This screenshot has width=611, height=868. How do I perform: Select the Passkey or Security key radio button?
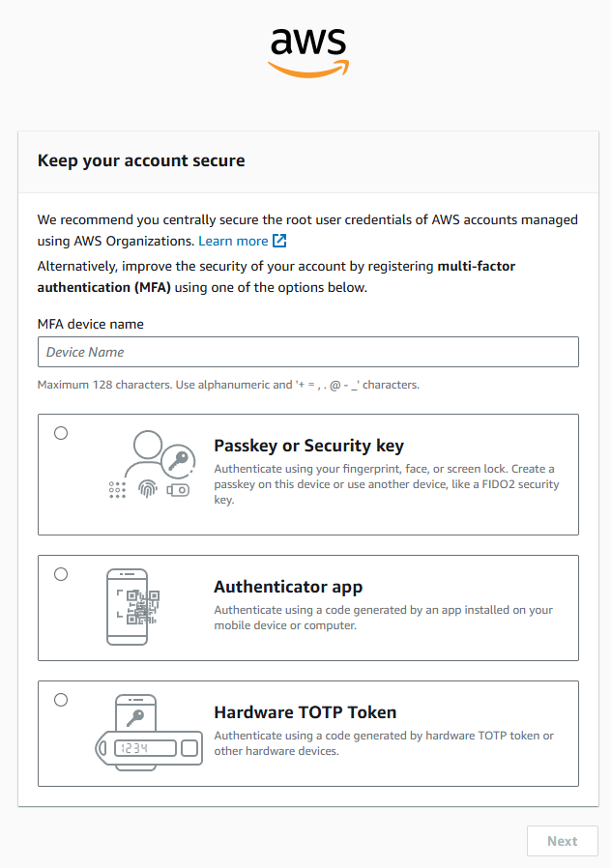tap(61, 433)
